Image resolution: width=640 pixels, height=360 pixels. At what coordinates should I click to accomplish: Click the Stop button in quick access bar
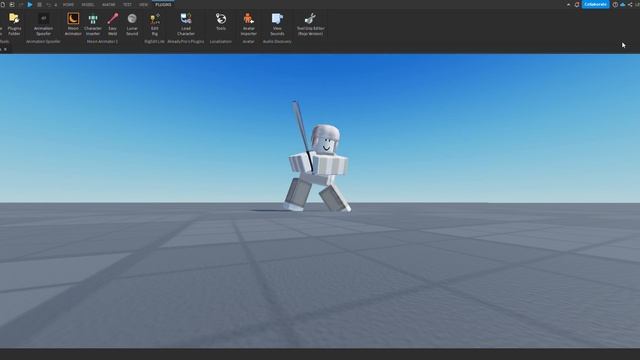pyautogui.click(x=39, y=4)
